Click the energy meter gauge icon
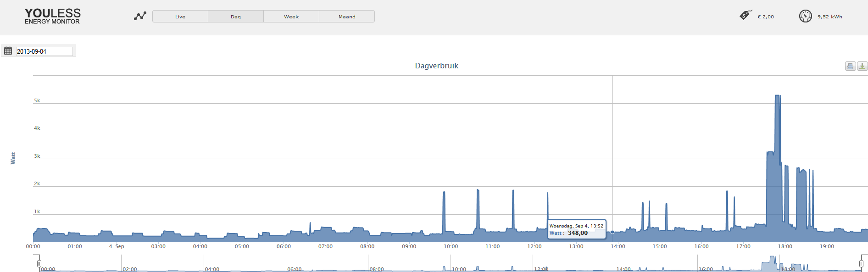This screenshot has height=272, width=868. click(x=805, y=16)
